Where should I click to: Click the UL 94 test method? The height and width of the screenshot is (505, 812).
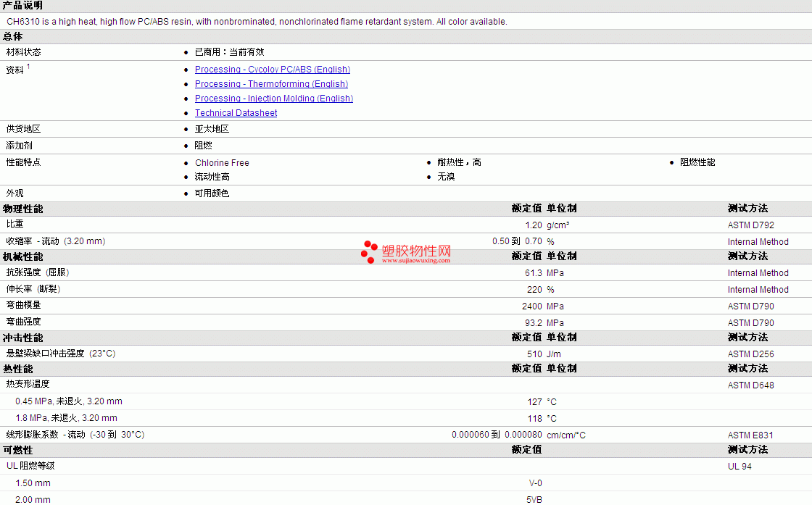(x=739, y=466)
